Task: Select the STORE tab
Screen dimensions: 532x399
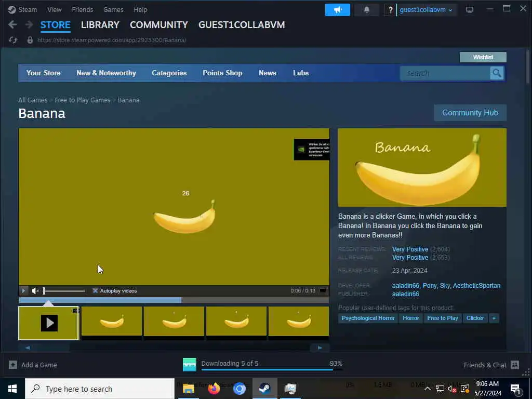Action: [x=55, y=25]
